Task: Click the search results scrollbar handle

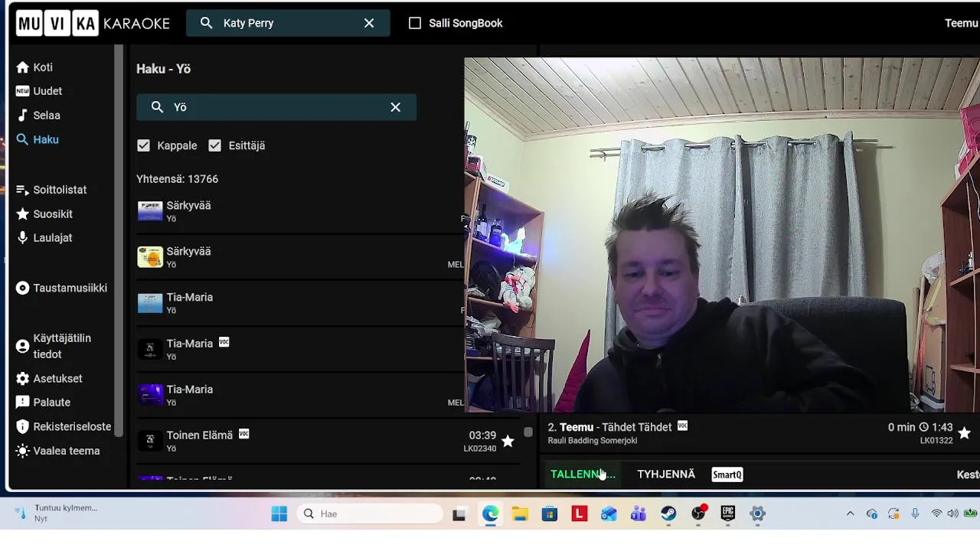Action: coord(528,432)
